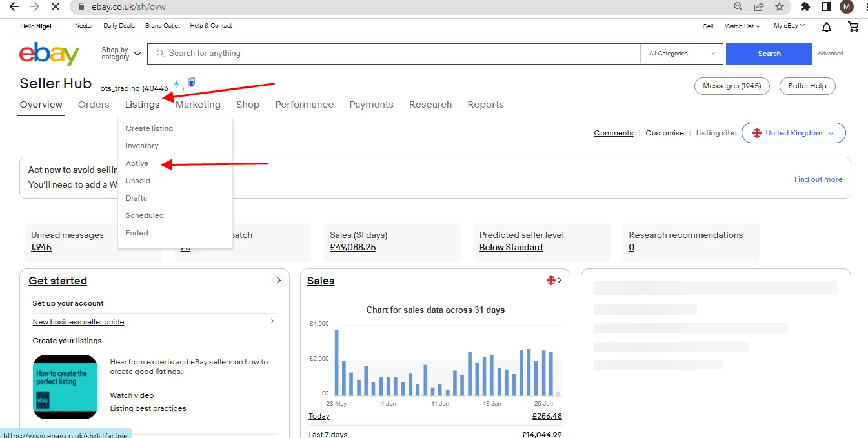Open the Brand Outlet link

(163, 26)
